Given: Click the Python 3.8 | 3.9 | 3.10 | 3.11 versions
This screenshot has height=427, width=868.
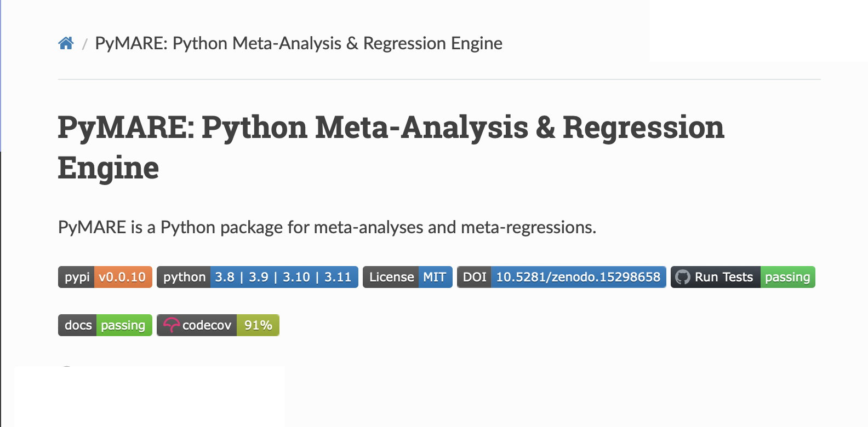Looking at the screenshot, I should [283, 277].
